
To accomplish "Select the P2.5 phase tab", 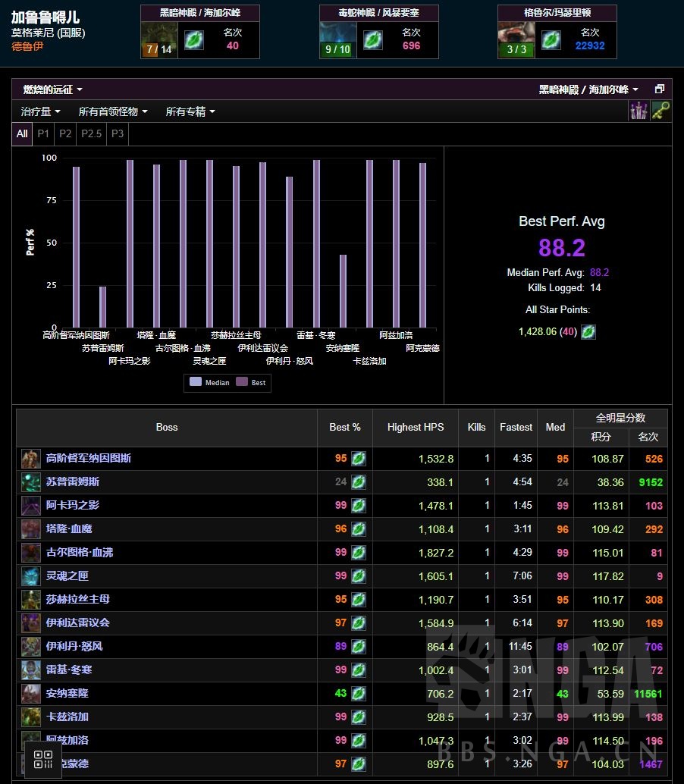I will pyautogui.click(x=91, y=133).
